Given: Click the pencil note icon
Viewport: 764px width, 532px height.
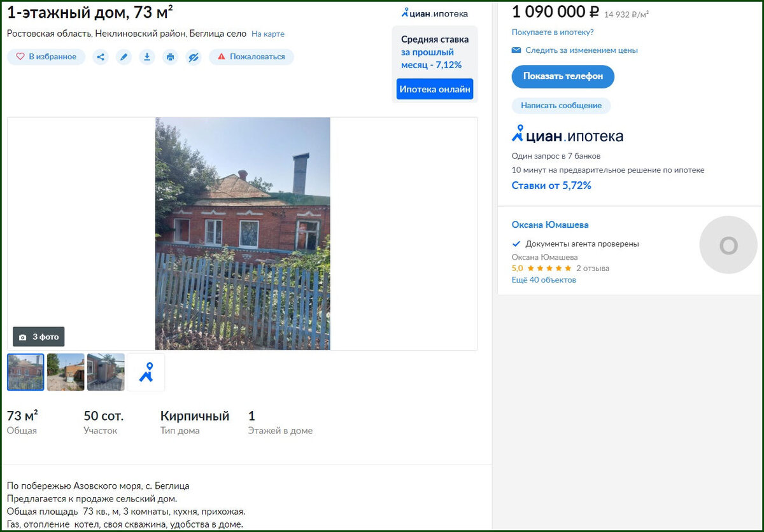Looking at the screenshot, I should pyautogui.click(x=124, y=57).
